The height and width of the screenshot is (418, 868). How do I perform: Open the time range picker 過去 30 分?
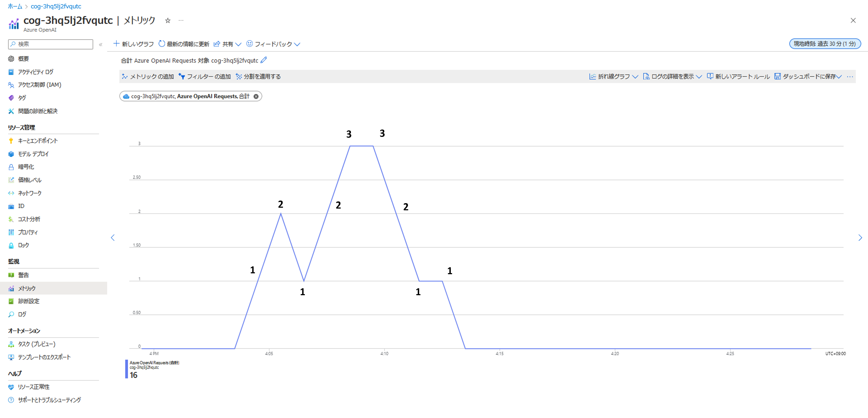click(825, 44)
